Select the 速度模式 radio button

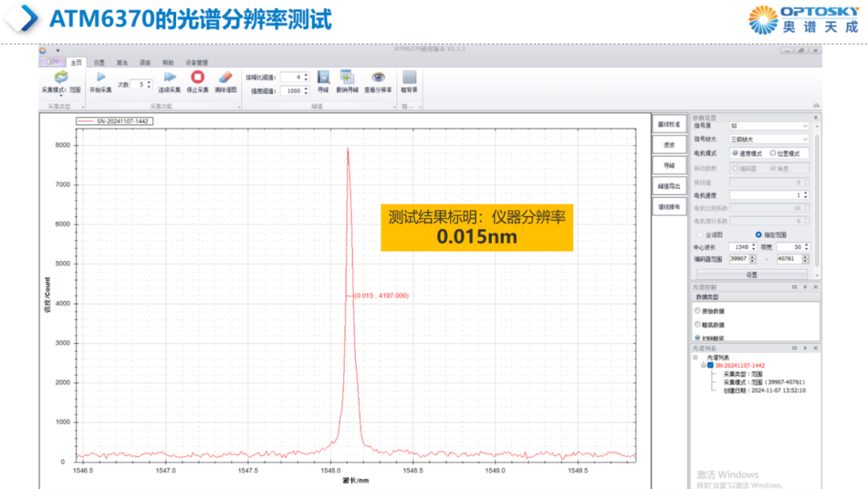pyautogui.click(x=735, y=153)
